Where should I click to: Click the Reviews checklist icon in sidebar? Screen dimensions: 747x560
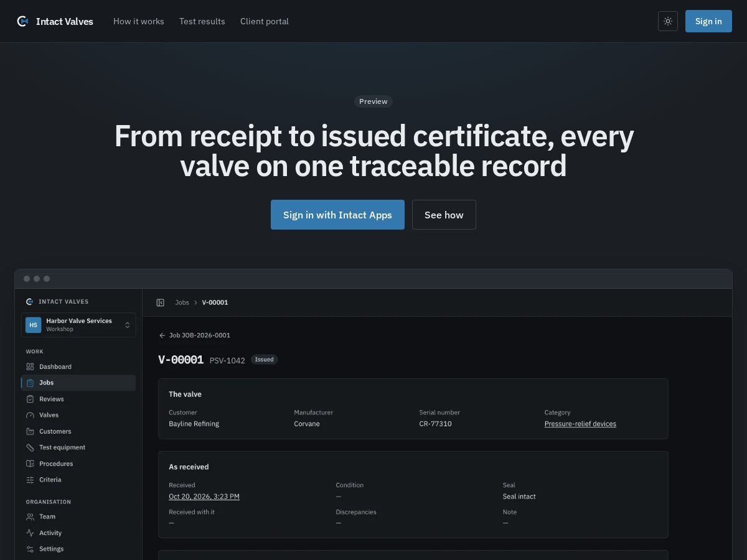click(x=30, y=399)
